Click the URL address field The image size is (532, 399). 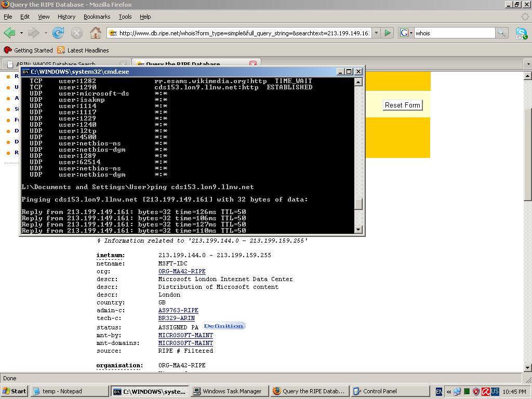coord(244,33)
